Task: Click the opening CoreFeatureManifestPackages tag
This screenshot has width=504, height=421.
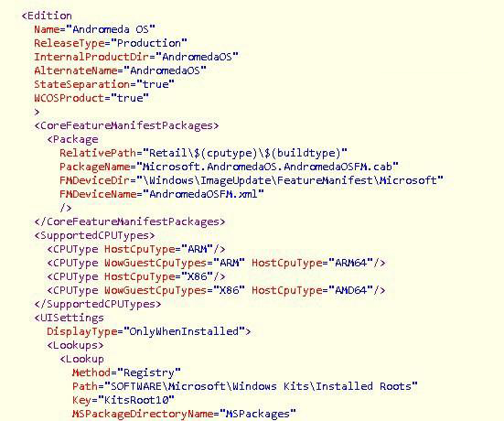Action: 126,125
